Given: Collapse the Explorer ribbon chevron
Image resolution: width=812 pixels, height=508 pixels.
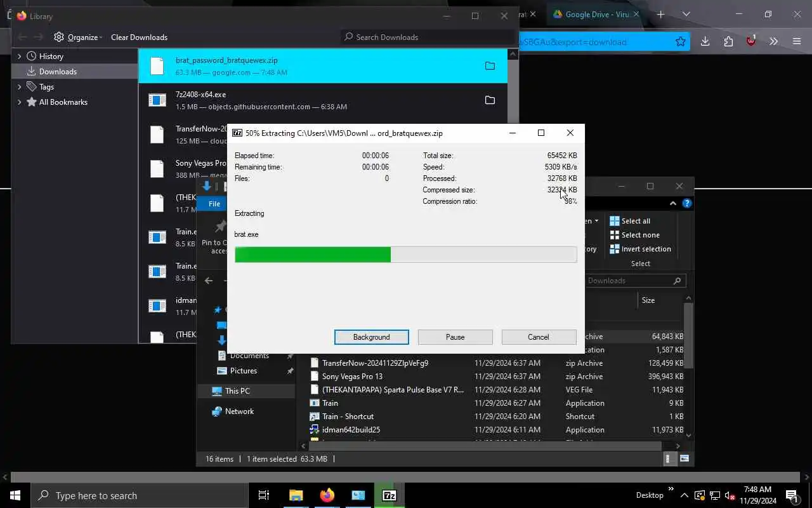Looking at the screenshot, I should 672,204.
